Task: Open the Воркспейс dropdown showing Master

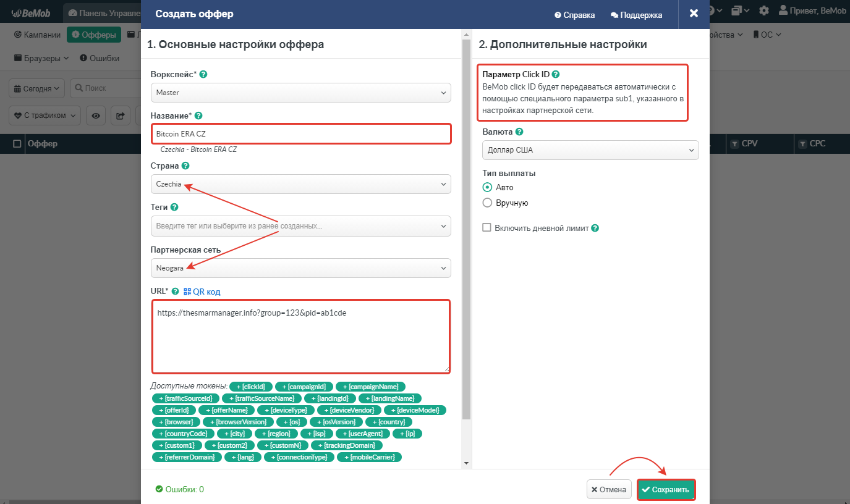Action: coord(301,93)
